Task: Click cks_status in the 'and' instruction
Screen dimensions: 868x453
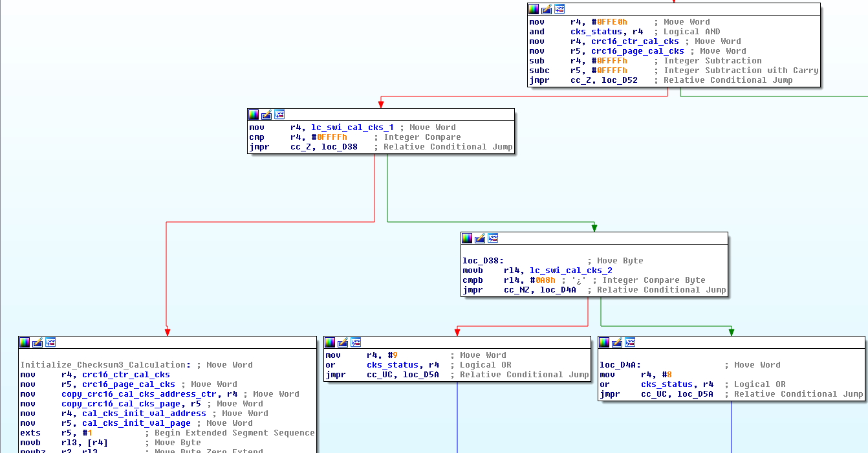Action: [x=596, y=32]
